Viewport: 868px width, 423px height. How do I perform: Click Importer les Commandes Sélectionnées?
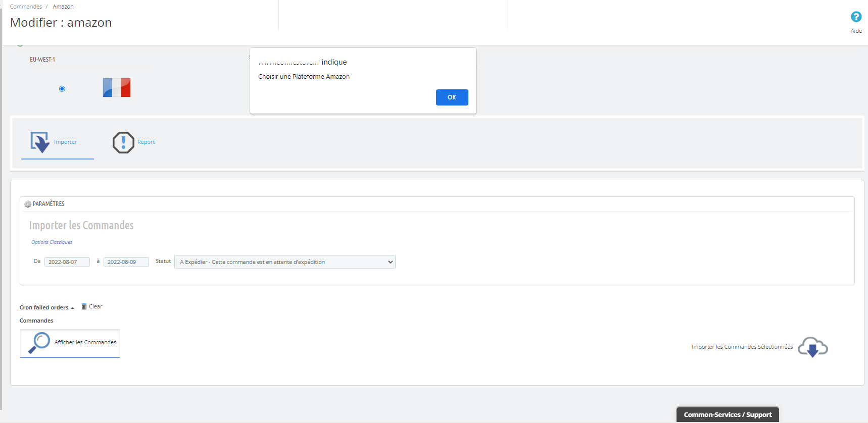[742, 347]
